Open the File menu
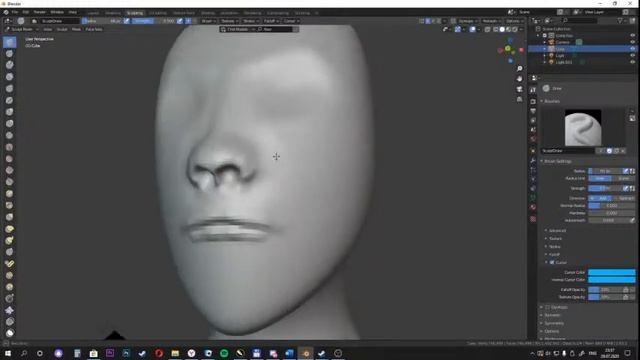This screenshot has width=640, height=360. (x=15, y=12)
